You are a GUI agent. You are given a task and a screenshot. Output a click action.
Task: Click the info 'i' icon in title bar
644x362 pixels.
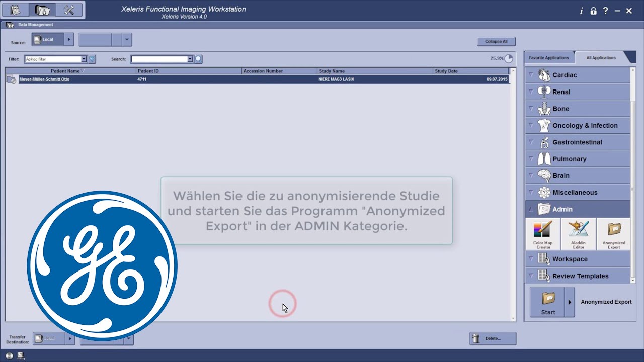point(581,11)
